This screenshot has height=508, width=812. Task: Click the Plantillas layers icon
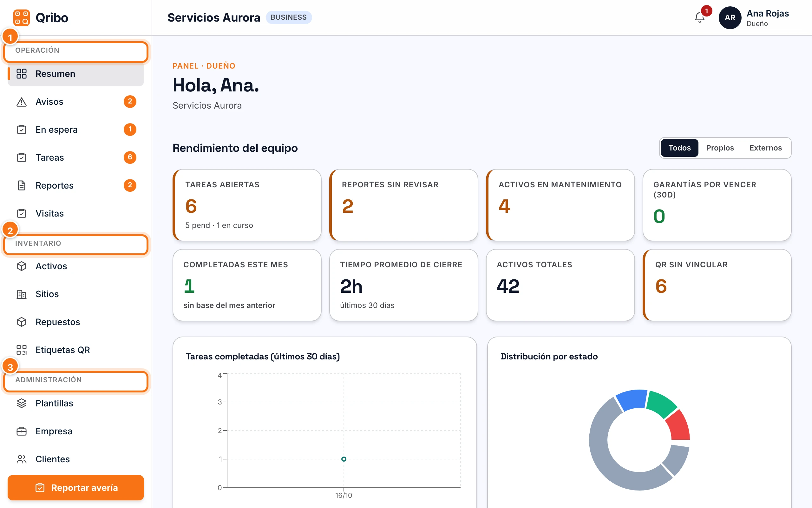pos(22,403)
